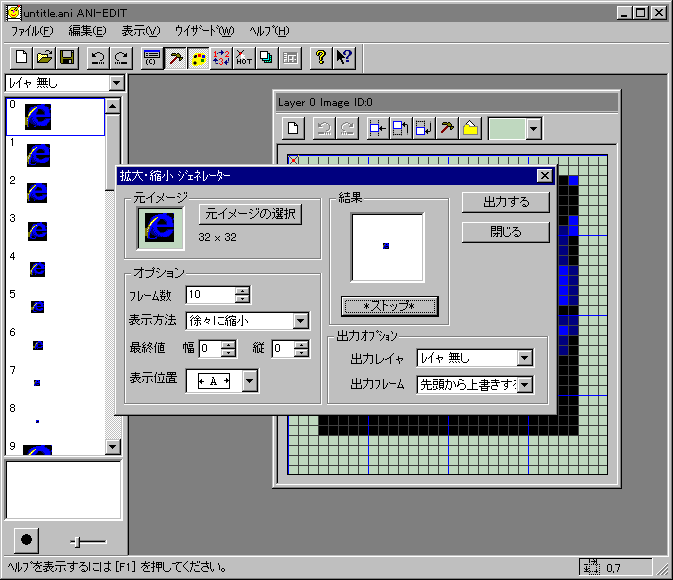The width and height of the screenshot is (673, 580).
Task: Select the HOT hotspot icon
Action: pyautogui.click(x=244, y=58)
